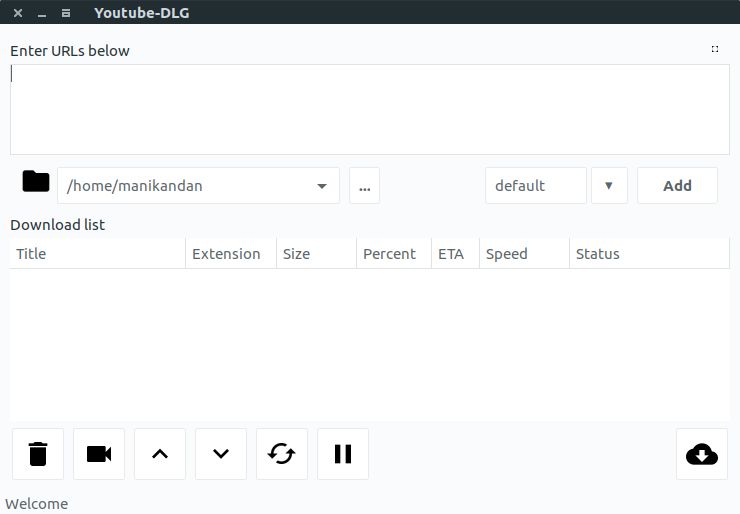The image size is (740, 514).
Task: Open the format dropdown arrow beside default
Action: [609, 185]
